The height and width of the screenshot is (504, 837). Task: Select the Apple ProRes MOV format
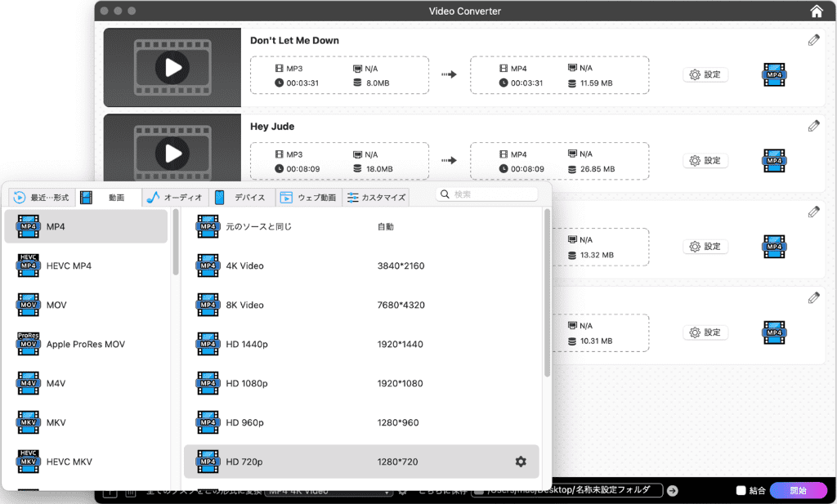(x=85, y=344)
